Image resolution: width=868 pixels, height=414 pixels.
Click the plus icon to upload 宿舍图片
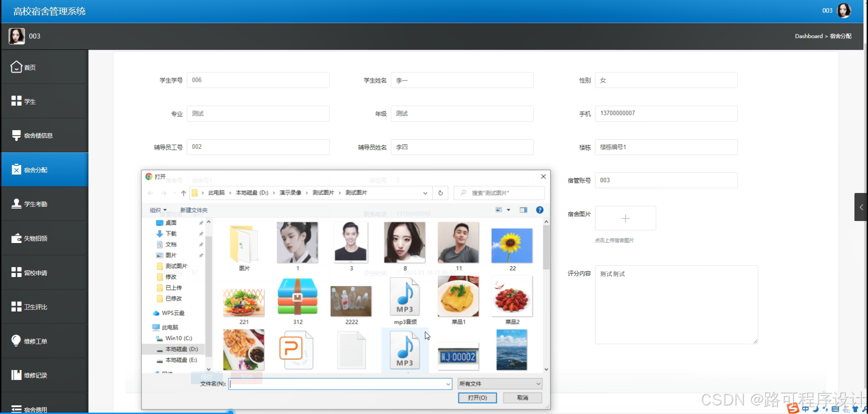(x=625, y=218)
